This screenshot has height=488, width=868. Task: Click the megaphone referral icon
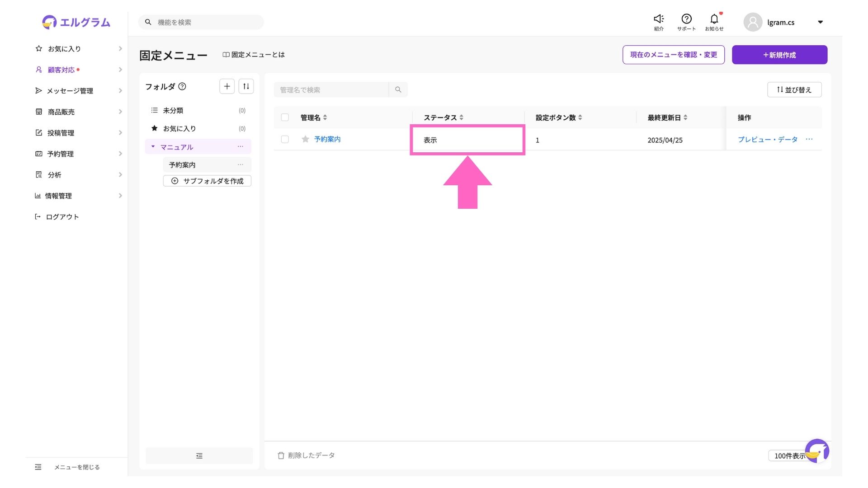[659, 19]
